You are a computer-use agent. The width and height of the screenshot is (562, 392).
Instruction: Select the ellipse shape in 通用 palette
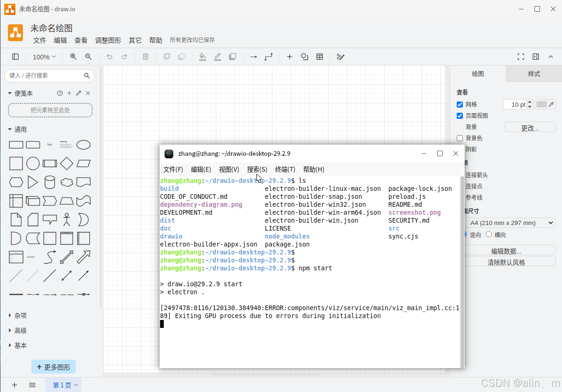point(83,145)
